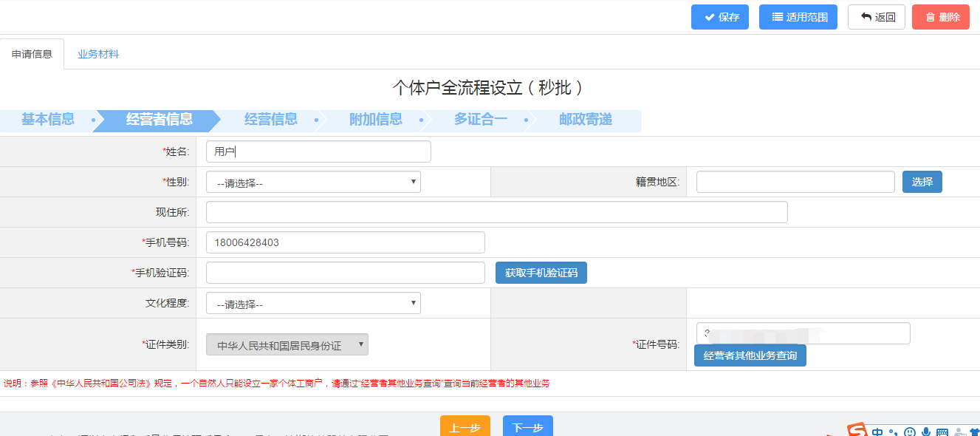Viewport: 980px width, 436px height.
Task: Switch to the 业务材料 tab
Action: [98, 54]
